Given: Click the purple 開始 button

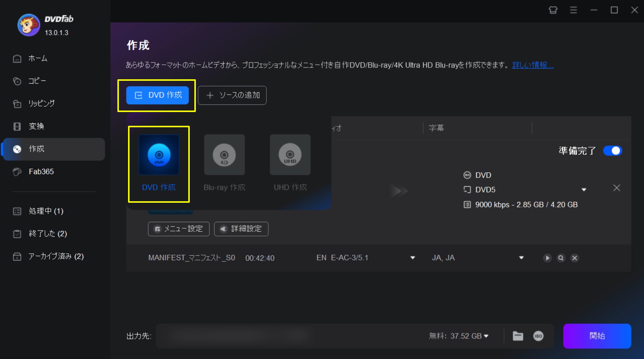Looking at the screenshot, I should tap(597, 336).
